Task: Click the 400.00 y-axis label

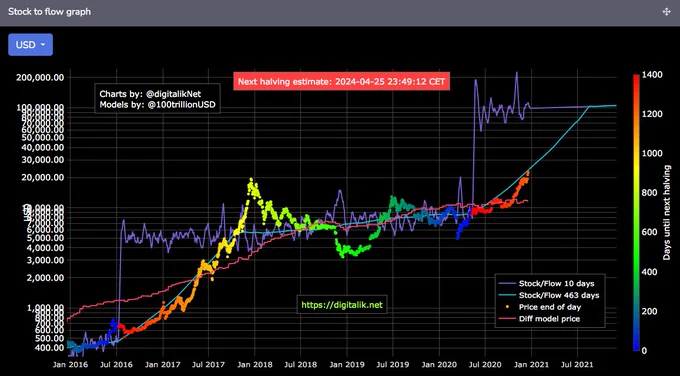Action: coord(50,348)
